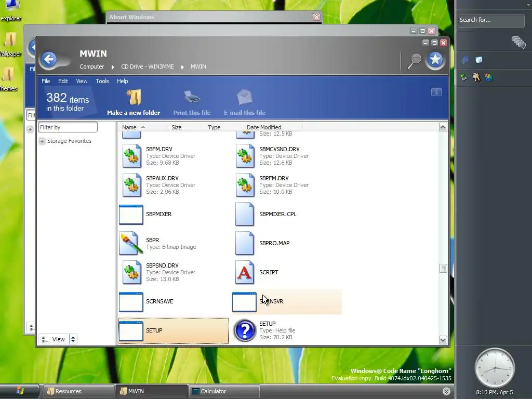
Task: Expand Storage Favorites
Action: [42, 141]
